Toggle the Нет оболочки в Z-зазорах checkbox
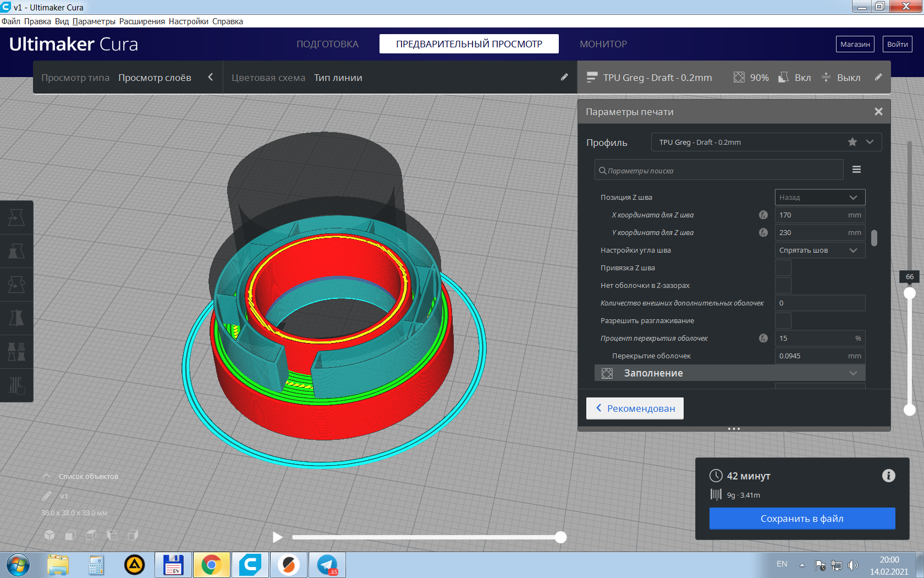This screenshot has height=578, width=924. pyautogui.click(x=783, y=285)
